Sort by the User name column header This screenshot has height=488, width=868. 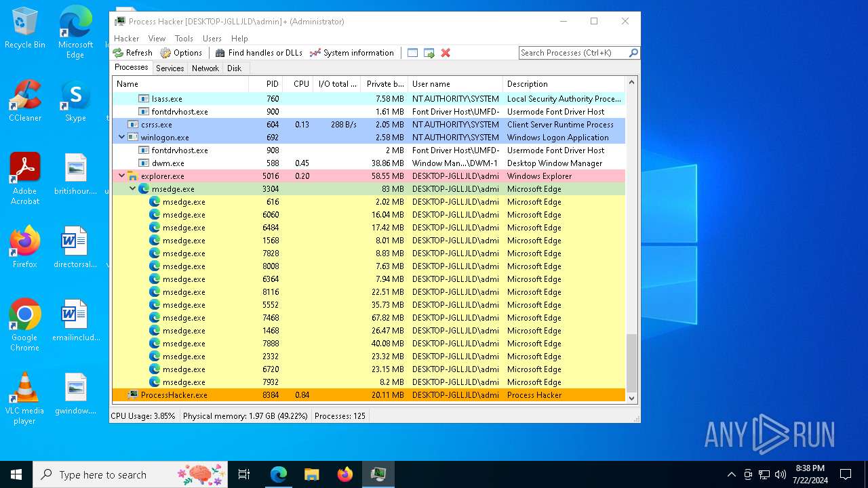point(455,84)
